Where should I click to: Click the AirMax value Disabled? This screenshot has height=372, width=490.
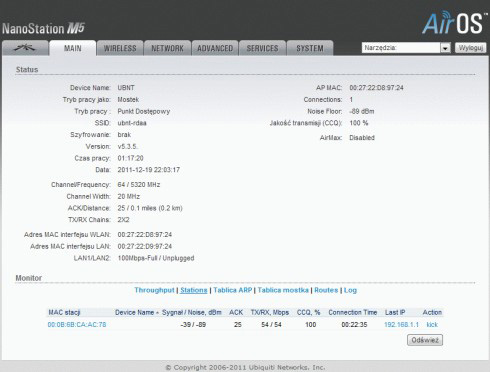(362, 138)
